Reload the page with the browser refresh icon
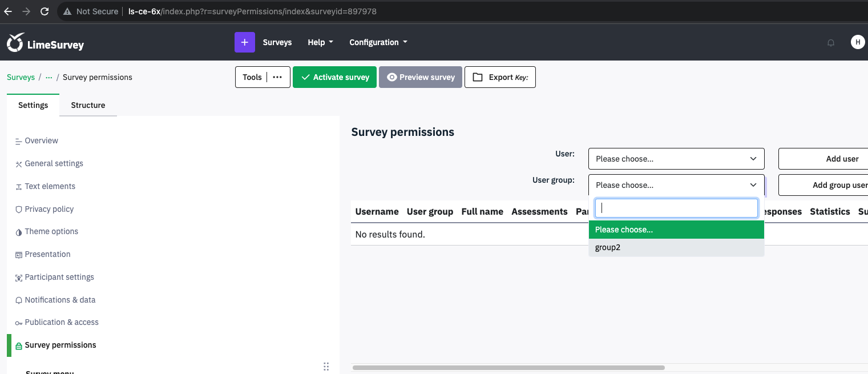Viewport: 868px width, 374px height. [x=45, y=11]
